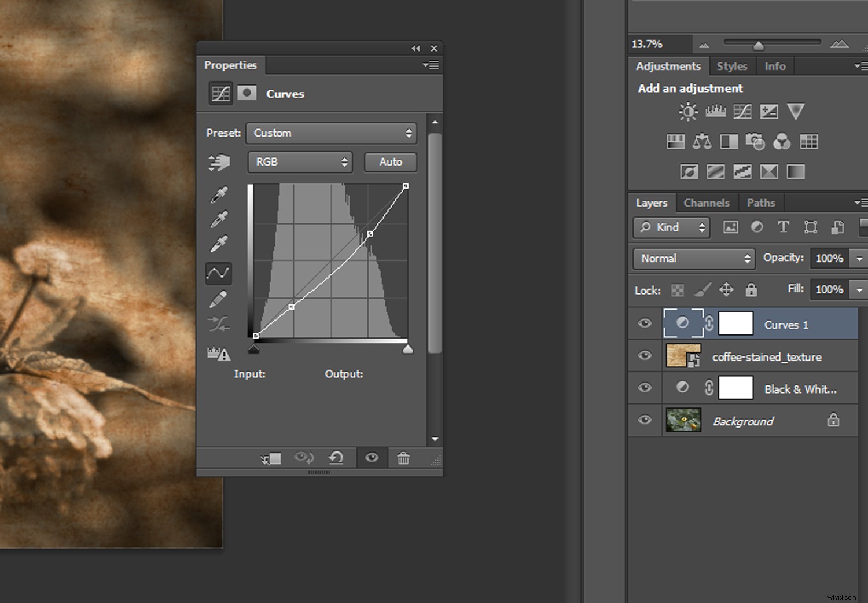Pick the white point eyedropper in Curves
Image resolution: width=868 pixels, height=603 pixels.
click(x=219, y=244)
